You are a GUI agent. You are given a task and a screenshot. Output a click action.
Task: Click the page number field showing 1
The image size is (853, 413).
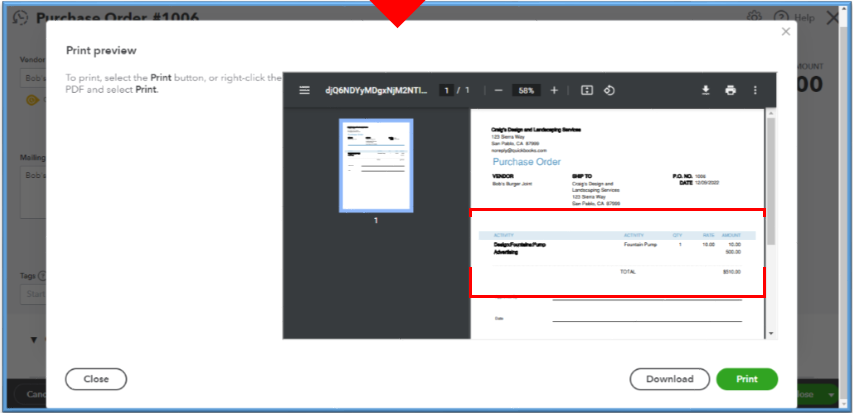(x=447, y=90)
